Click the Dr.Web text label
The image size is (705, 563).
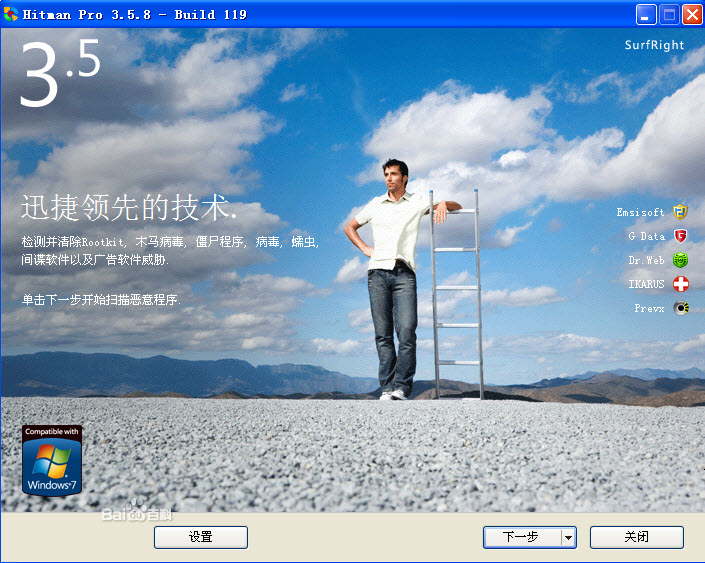pos(646,260)
